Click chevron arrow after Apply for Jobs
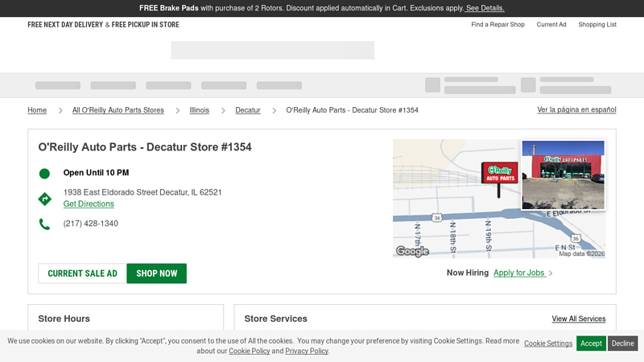The width and height of the screenshot is (644, 362). (x=551, y=274)
